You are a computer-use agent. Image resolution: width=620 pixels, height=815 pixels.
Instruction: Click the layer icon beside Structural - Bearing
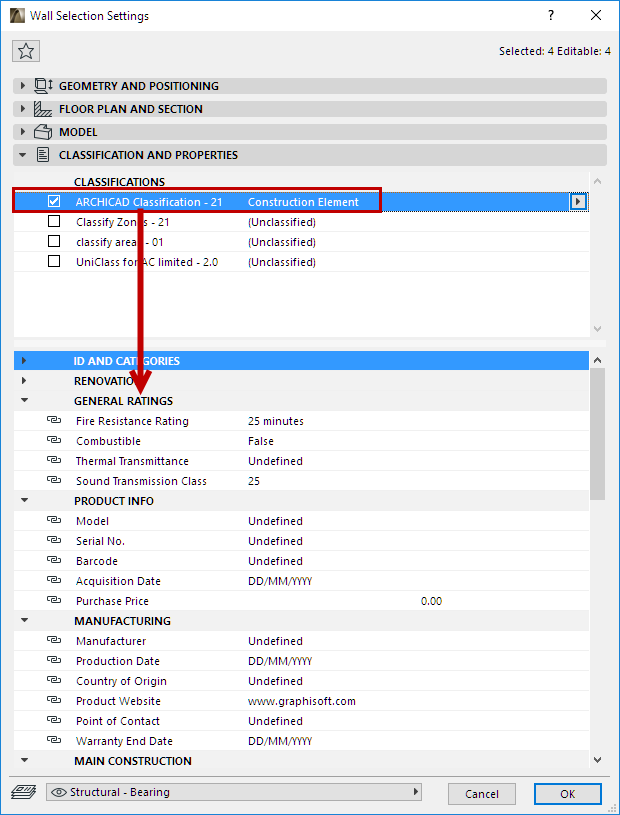click(x=24, y=793)
